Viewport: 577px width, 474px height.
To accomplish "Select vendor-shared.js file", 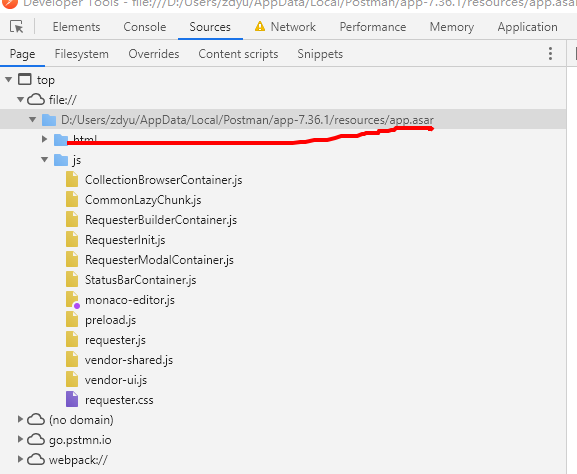I will [x=129, y=360].
